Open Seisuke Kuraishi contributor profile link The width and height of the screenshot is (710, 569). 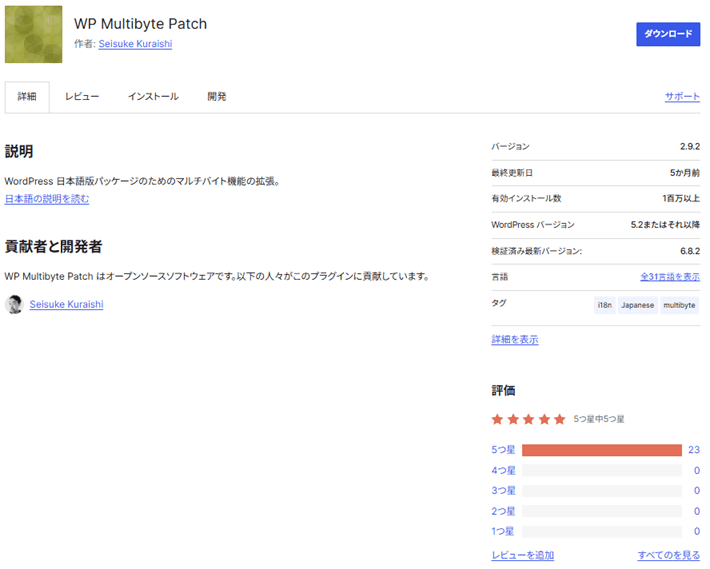[x=67, y=304]
